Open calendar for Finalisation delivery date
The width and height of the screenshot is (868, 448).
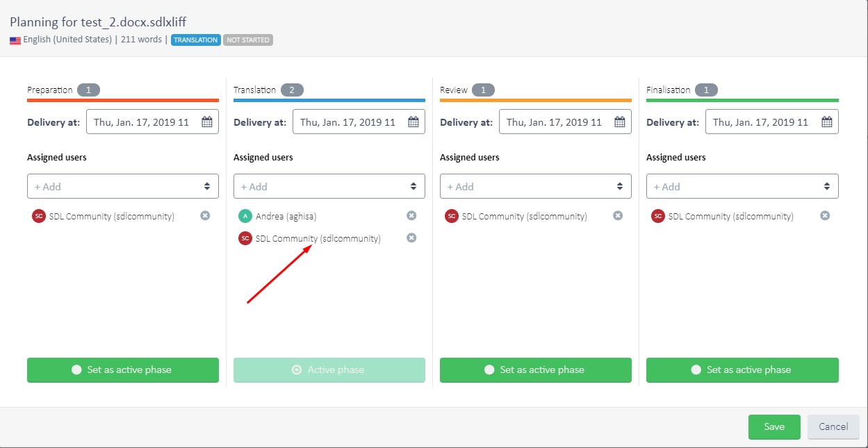827,122
